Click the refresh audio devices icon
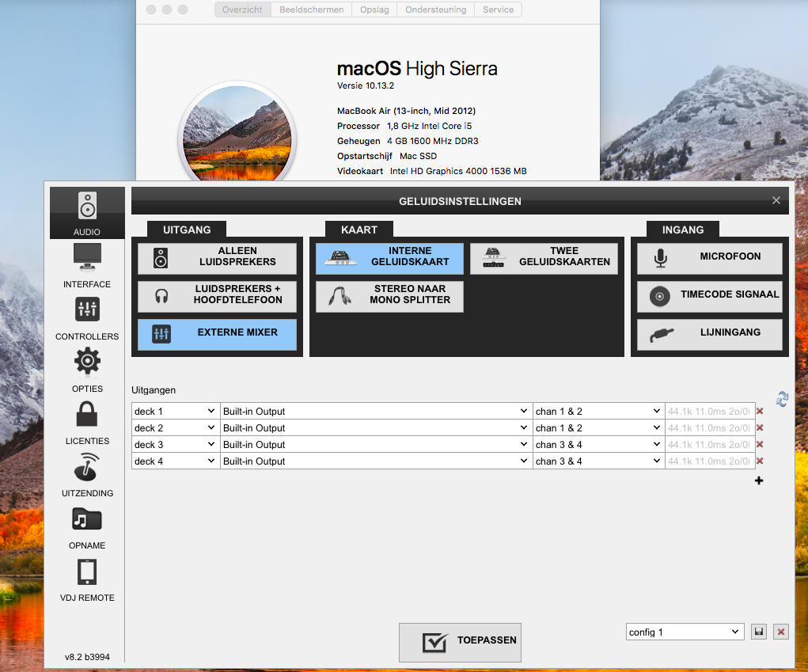 click(x=782, y=399)
